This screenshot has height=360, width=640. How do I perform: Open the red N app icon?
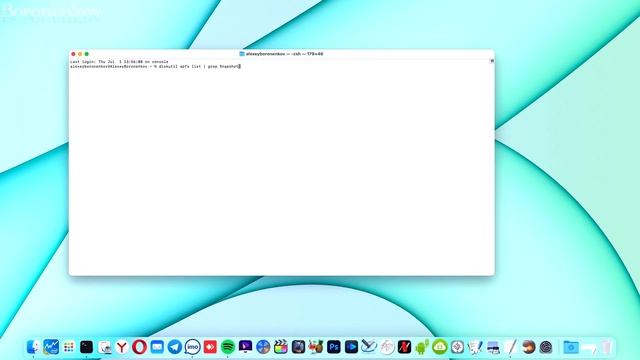point(404,347)
